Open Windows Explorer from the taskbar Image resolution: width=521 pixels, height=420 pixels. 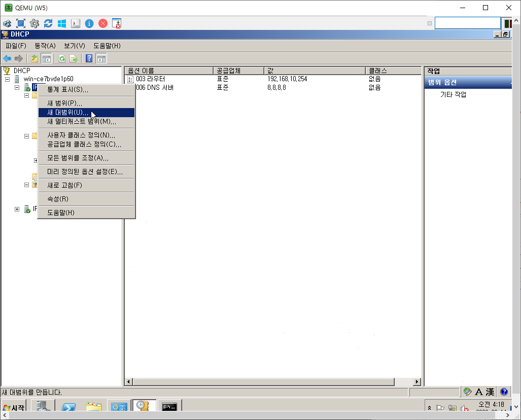coord(94,406)
